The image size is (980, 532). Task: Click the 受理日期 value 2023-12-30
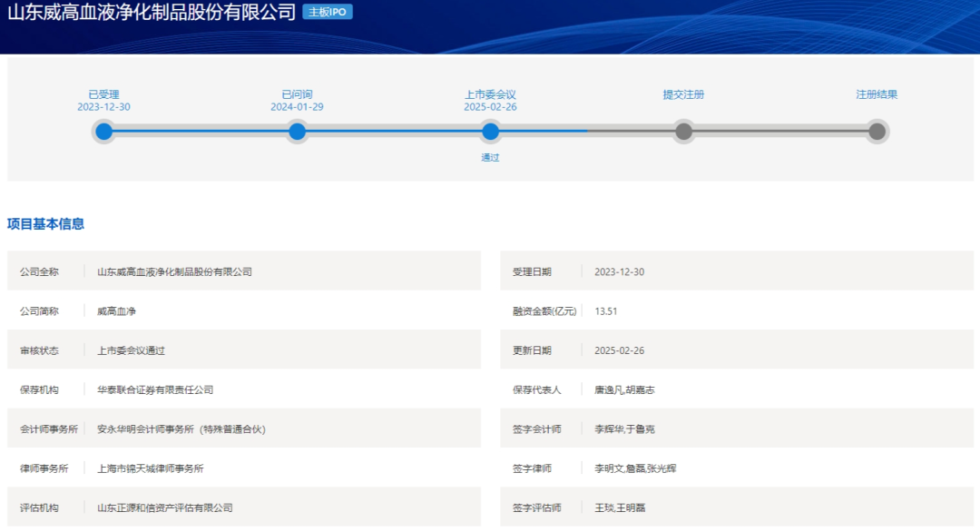click(x=620, y=272)
